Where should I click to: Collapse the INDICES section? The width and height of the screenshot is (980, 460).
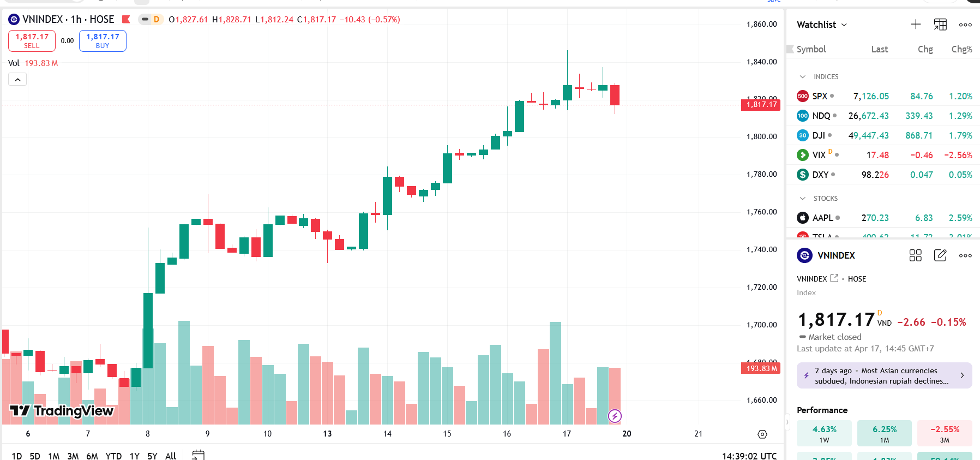802,76
